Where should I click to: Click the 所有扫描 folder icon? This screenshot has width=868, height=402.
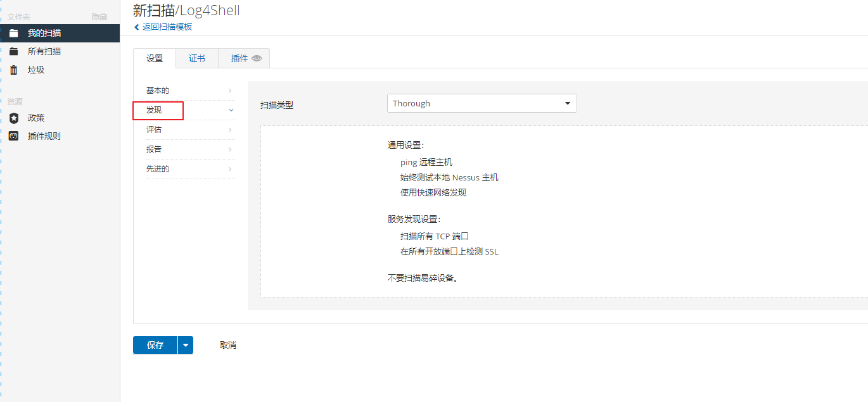13,51
